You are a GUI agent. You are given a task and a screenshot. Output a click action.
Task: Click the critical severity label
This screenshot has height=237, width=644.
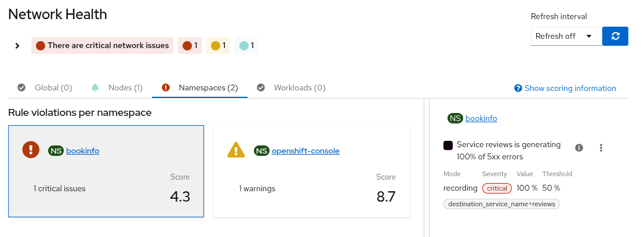pos(497,188)
